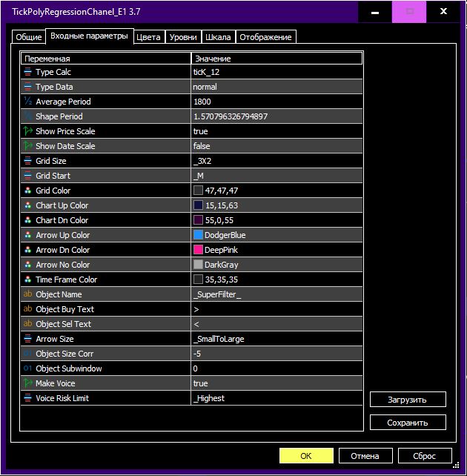Open Arrow Size value _SmallToLarge
Viewport: 467px width, 476px height.
click(276, 339)
